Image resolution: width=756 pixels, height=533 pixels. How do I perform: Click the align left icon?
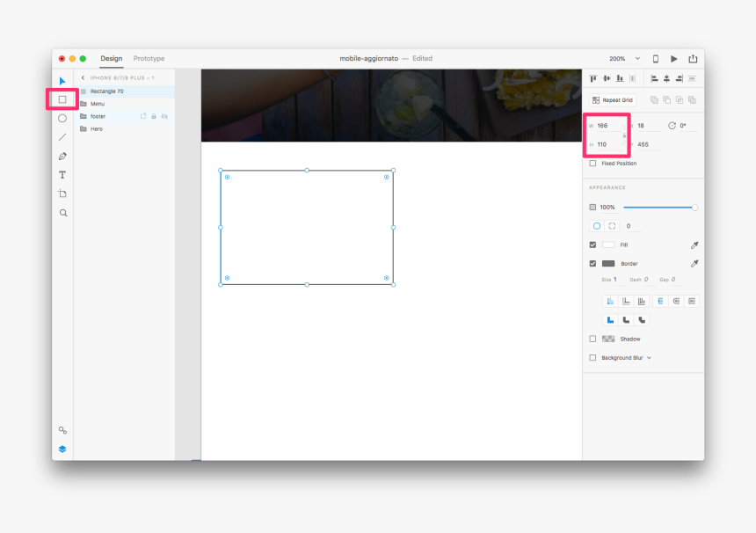tap(652, 78)
